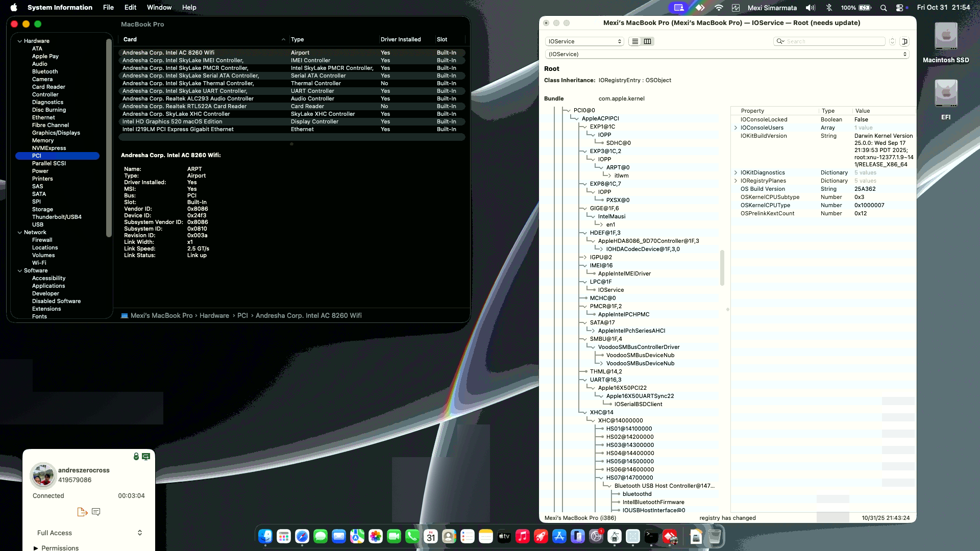Collapse the Hardware section in sidebar
This screenshot has height=551, width=980.
click(19, 41)
